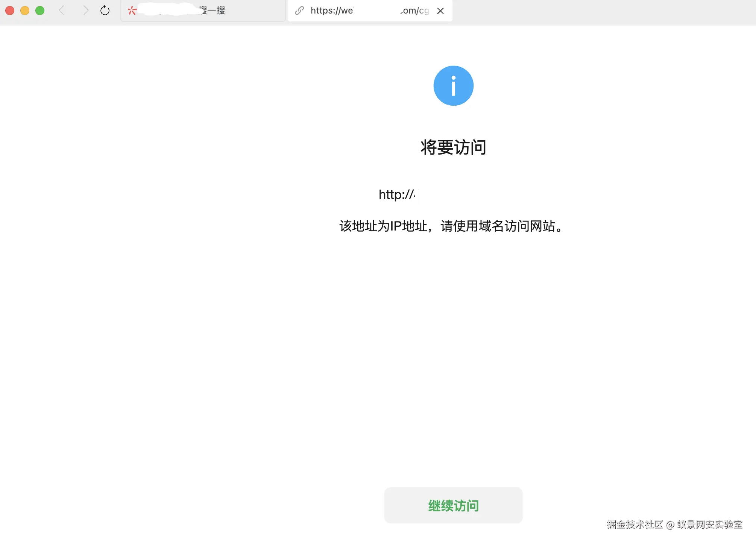Click empty title bar right of tabs

(x=602, y=11)
